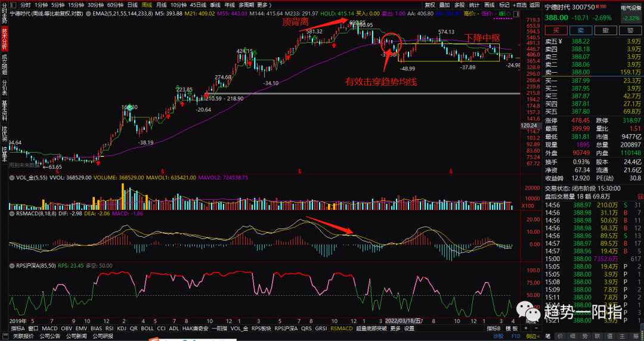The height and width of the screenshot is (341, 644).
Task: Add the stock to watchlist with +自选
Action: coord(519,5)
